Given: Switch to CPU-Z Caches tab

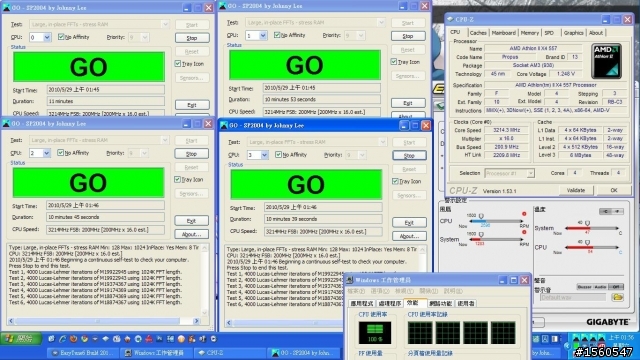Looking at the screenshot, I should tap(478, 33).
